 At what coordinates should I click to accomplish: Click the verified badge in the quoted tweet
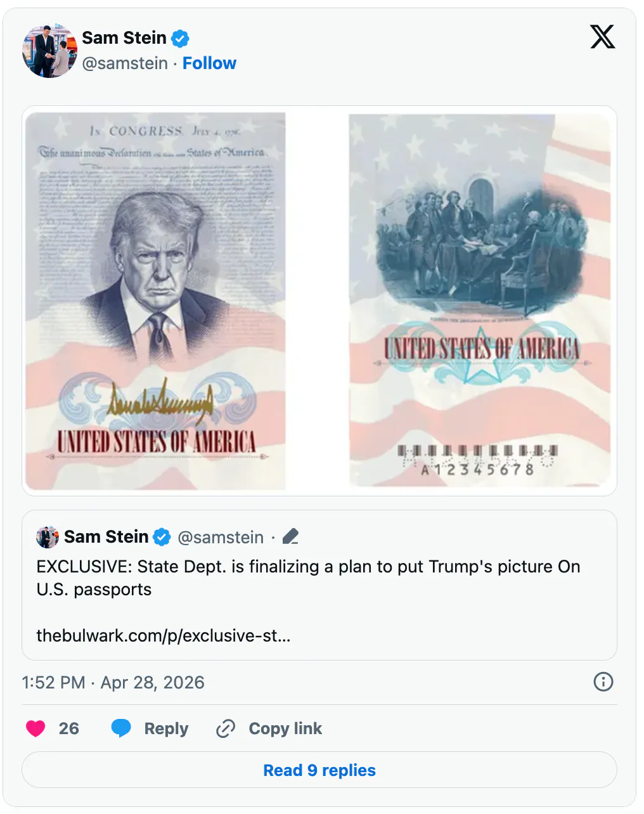point(162,537)
